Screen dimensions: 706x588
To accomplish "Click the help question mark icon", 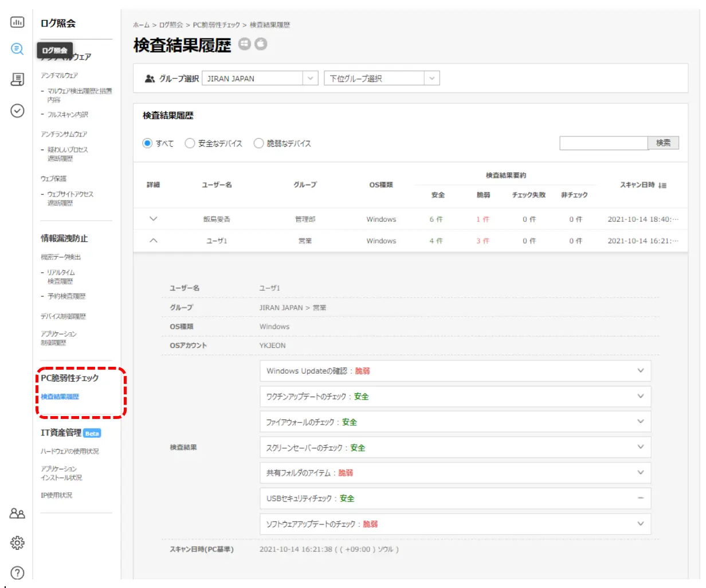I will click(x=17, y=573).
